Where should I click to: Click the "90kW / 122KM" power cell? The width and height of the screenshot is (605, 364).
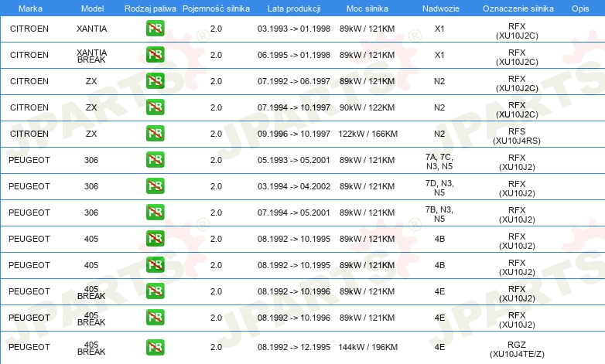click(x=367, y=107)
